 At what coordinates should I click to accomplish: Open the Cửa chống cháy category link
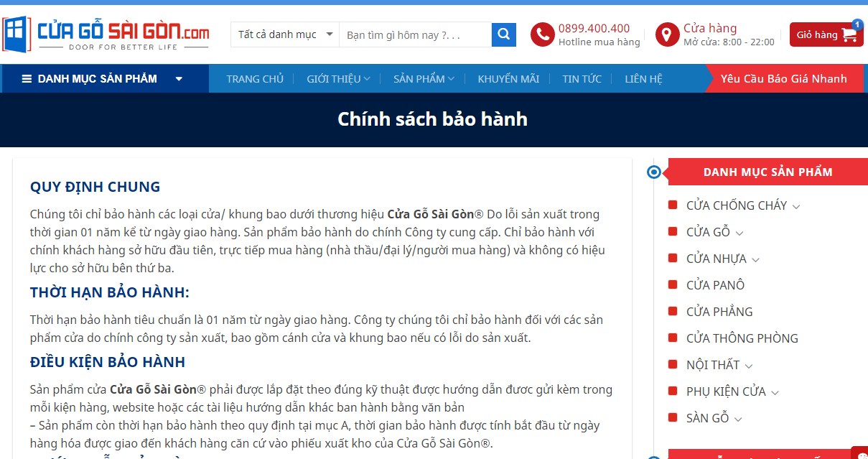click(737, 205)
